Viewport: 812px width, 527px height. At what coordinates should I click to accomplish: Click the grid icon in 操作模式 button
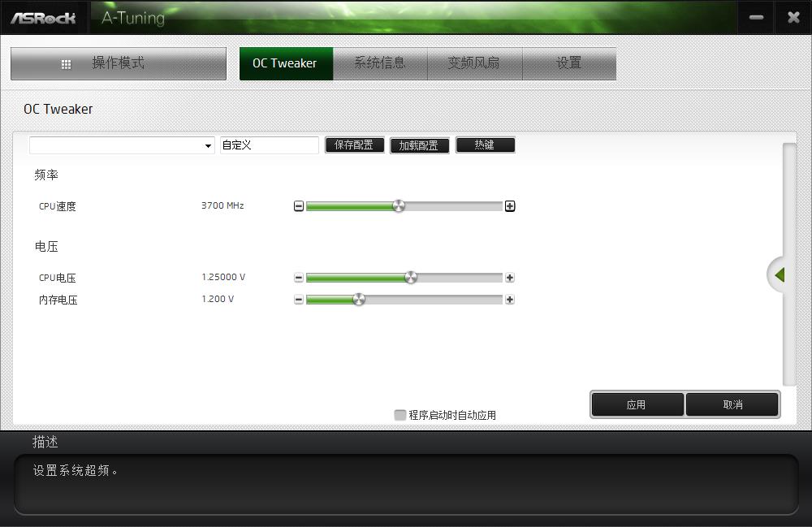coord(67,64)
